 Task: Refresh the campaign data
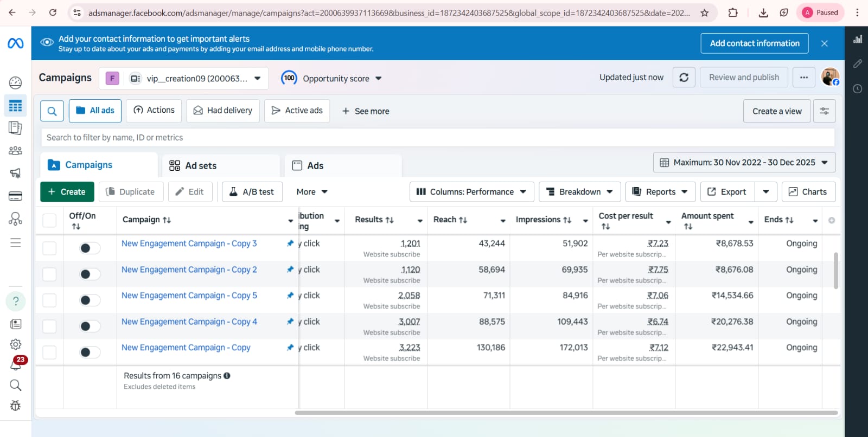pyautogui.click(x=684, y=78)
